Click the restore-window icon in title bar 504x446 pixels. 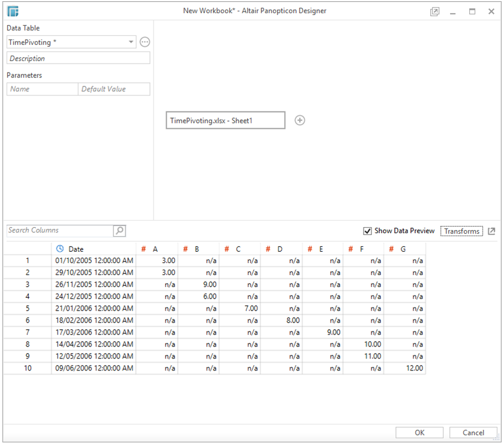pos(434,12)
